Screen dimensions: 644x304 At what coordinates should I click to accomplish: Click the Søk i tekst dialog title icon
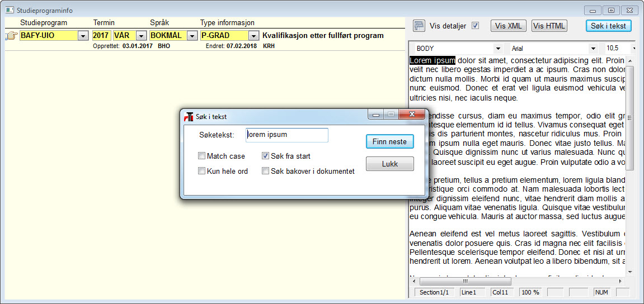click(189, 116)
